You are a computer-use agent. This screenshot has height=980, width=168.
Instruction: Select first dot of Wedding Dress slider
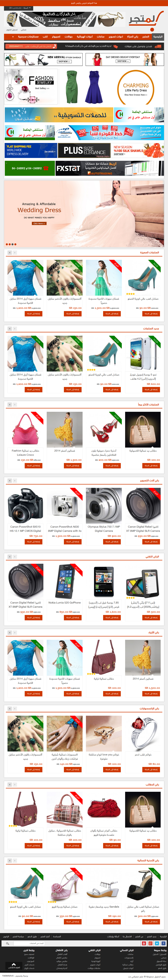(x=7, y=244)
